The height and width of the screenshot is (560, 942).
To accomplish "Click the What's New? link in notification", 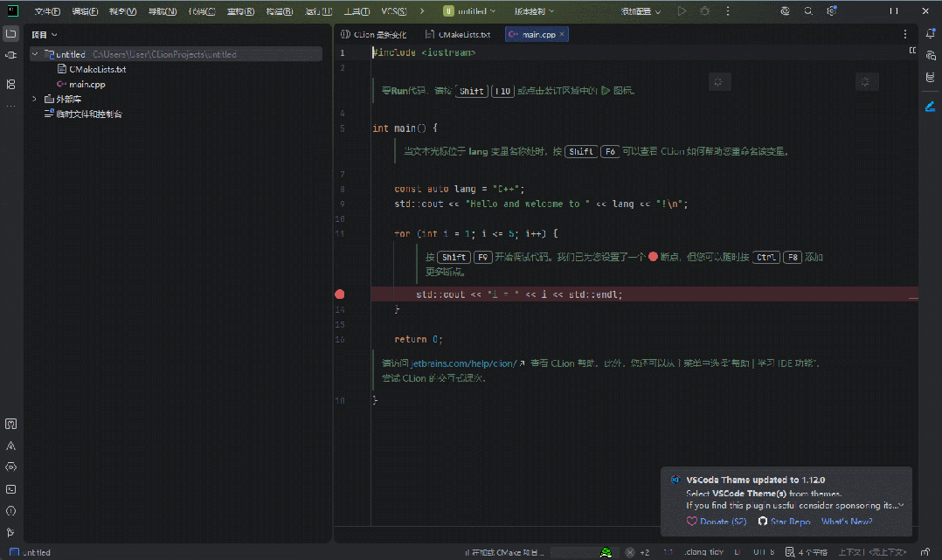I will 846,522.
